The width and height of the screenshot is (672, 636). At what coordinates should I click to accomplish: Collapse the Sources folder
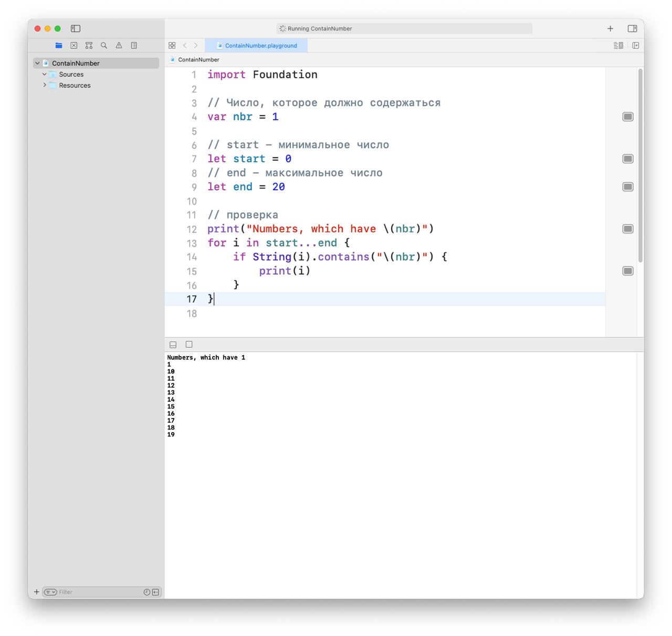point(45,74)
